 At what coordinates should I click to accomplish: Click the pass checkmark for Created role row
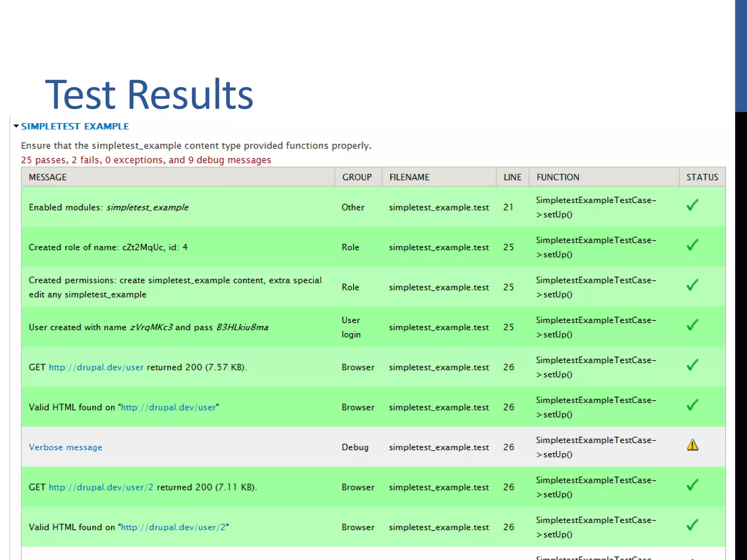pos(692,245)
